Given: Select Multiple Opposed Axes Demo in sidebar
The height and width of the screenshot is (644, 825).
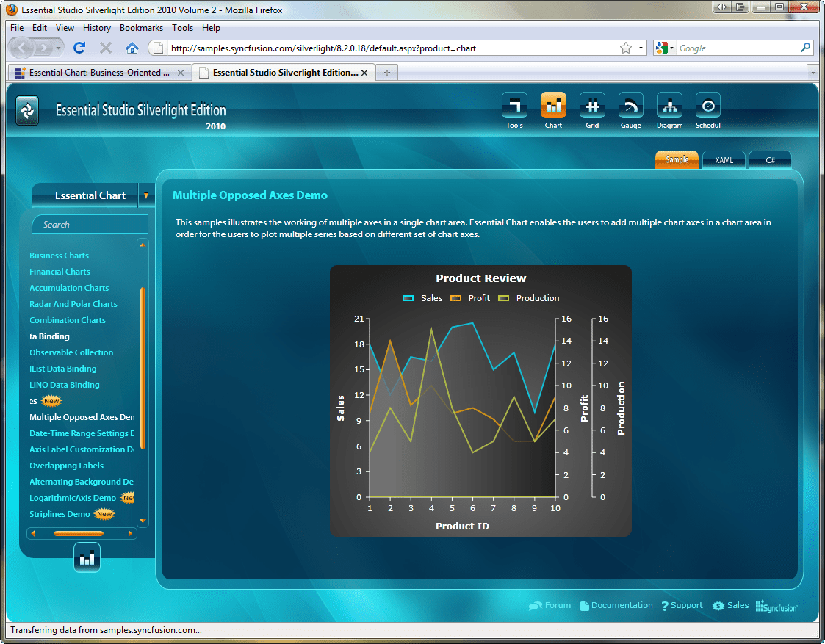Looking at the screenshot, I should click(82, 417).
